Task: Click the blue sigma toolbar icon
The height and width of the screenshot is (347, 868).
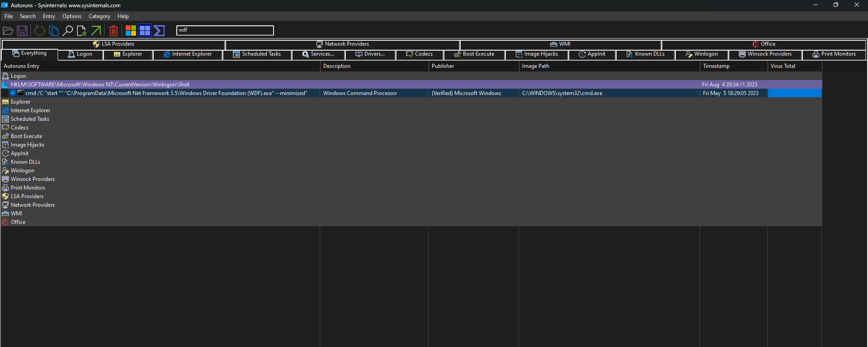Action: (x=159, y=30)
